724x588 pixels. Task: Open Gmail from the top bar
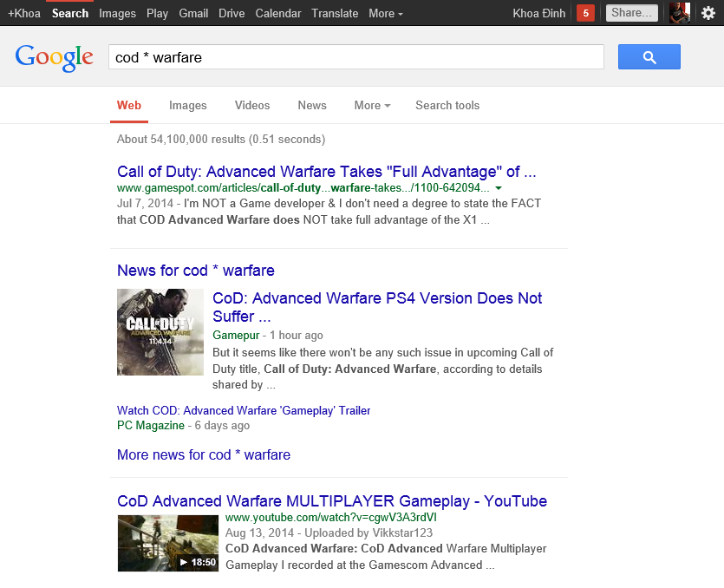192,13
